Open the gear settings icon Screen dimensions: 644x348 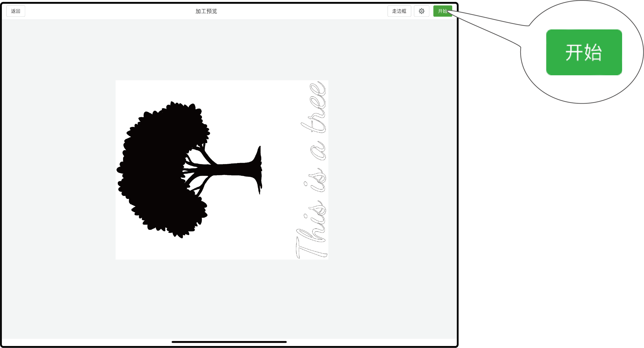pyautogui.click(x=422, y=11)
